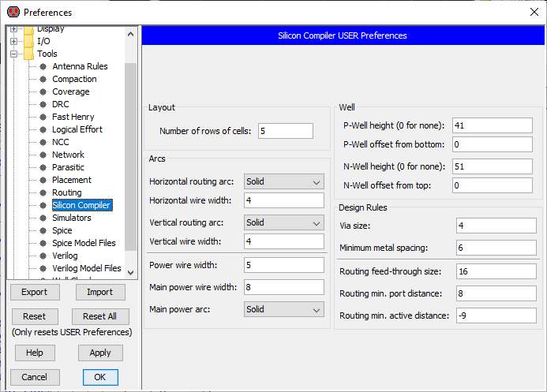Viewport: 547px width, 392px height.
Task: Select Logical Effort preferences entry
Action: pos(77,129)
